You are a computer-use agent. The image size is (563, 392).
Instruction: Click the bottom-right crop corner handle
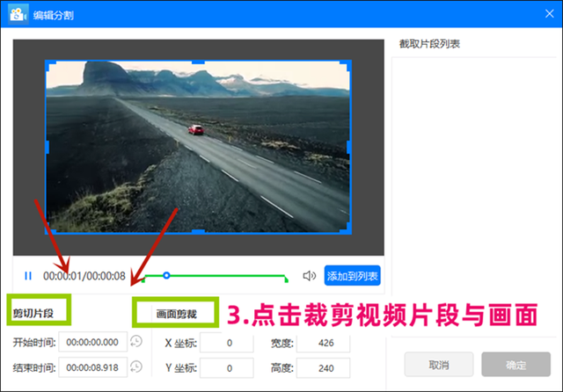348,229
